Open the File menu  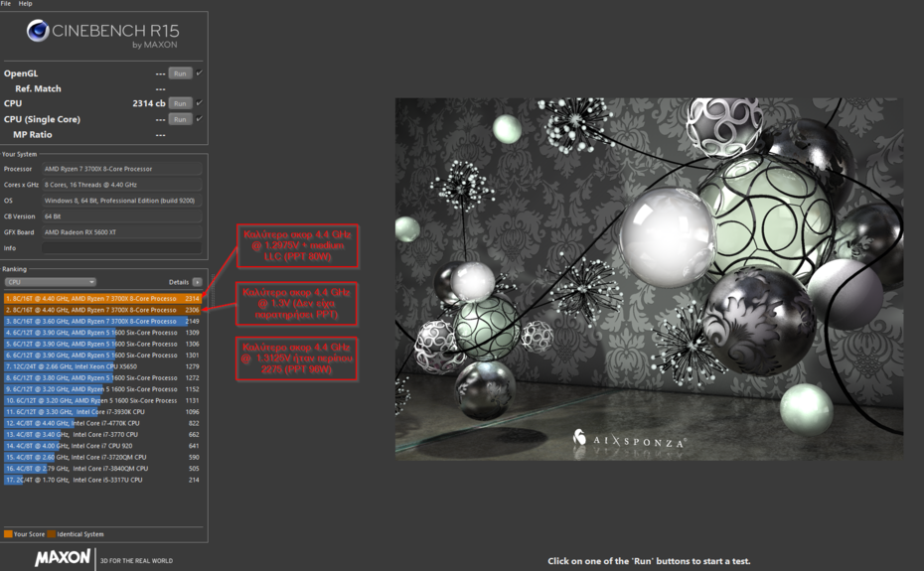tap(6, 4)
